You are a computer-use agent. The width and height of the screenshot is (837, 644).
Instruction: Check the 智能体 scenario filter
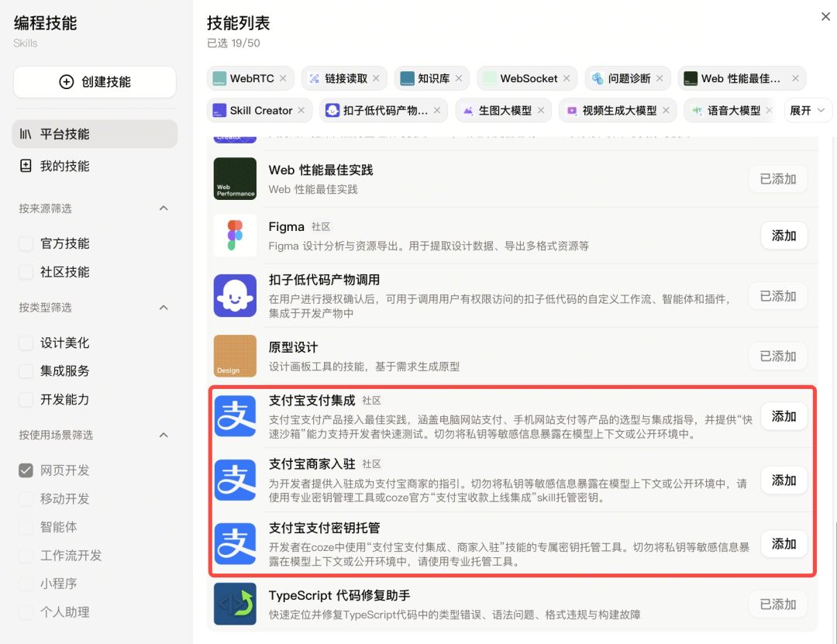26,527
